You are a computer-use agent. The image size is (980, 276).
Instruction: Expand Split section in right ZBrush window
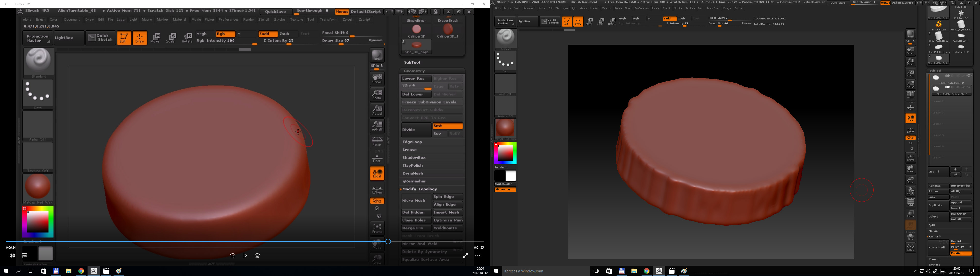point(932,225)
